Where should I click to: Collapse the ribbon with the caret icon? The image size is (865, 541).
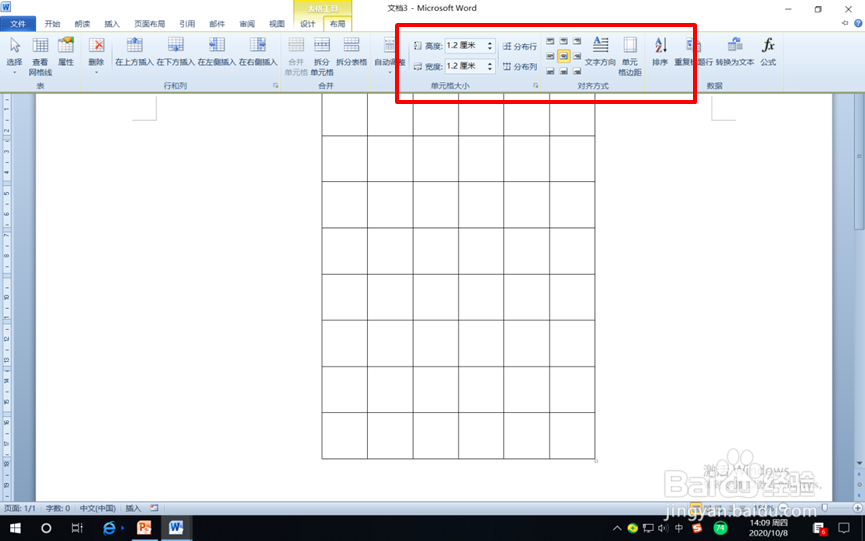[x=845, y=23]
